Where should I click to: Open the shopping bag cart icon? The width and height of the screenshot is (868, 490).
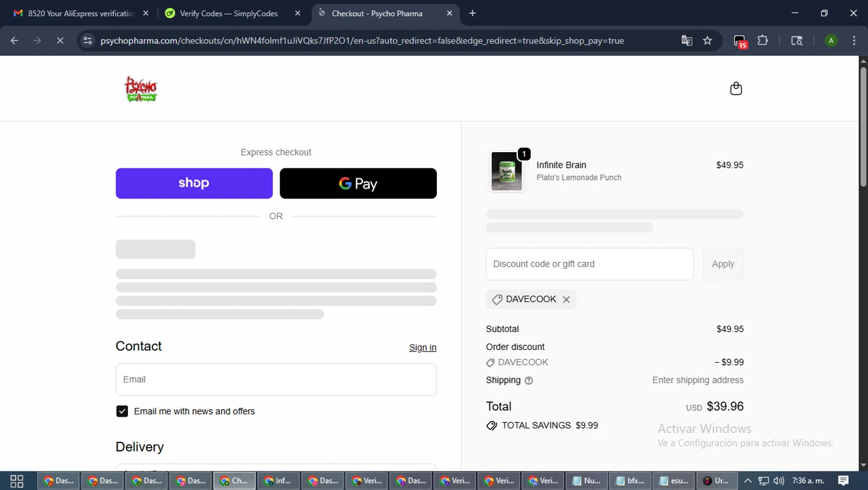pos(735,89)
